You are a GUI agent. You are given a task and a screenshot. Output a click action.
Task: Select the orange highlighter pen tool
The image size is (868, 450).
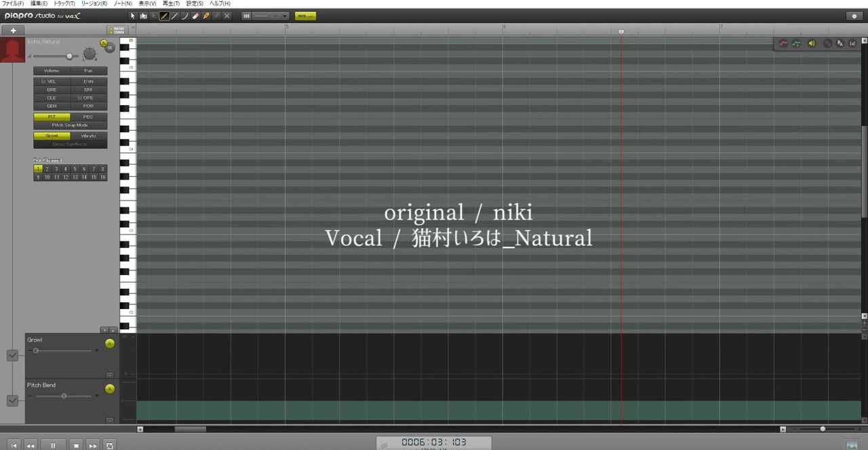click(206, 16)
